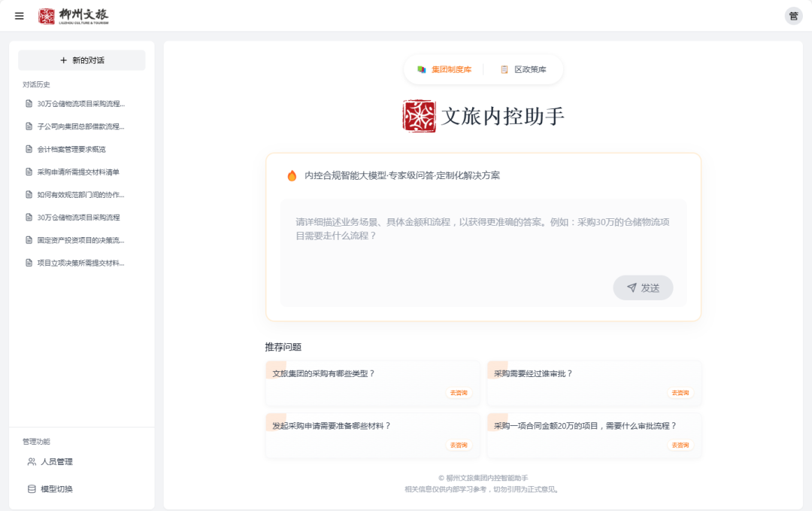Click the document icon beside 会计档案管理要求概览
Image resolution: width=812 pixels, height=511 pixels.
pyautogui.click(x=29, y=149)
